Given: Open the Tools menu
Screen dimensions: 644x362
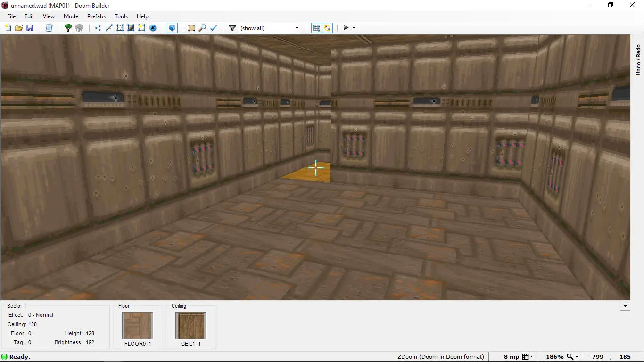Looking at the screenshot, I should (x=121, y=16).
